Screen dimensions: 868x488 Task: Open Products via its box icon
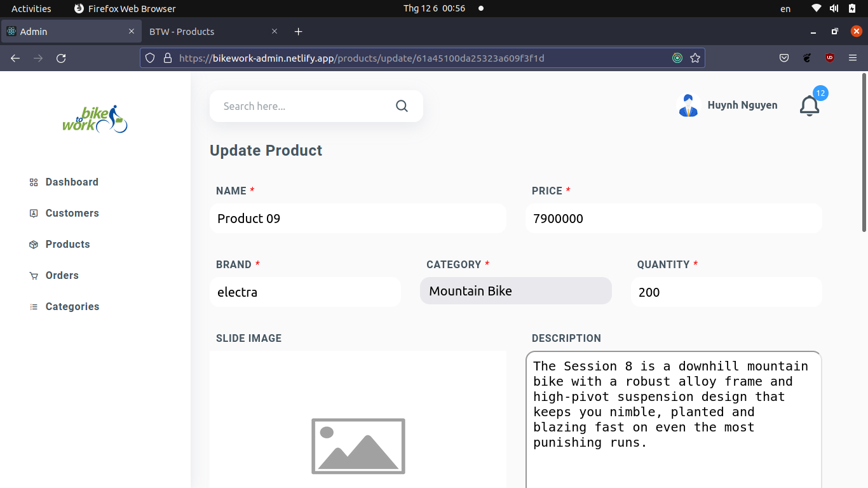point(33,244)
